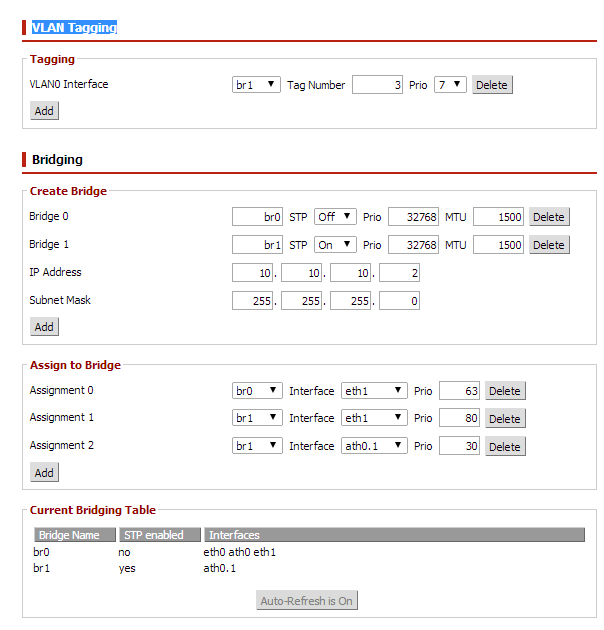Click the Bridge 1 Prio field 32768
The height and width of the screenshot is (630, 604).
[x=413, y=245]
